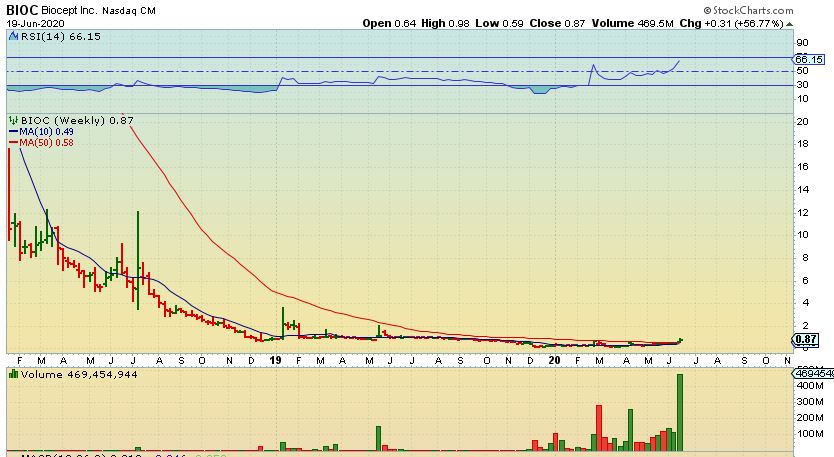
Task: Click the Volume 469,454,944 panel label
Action: pos(79,375)
